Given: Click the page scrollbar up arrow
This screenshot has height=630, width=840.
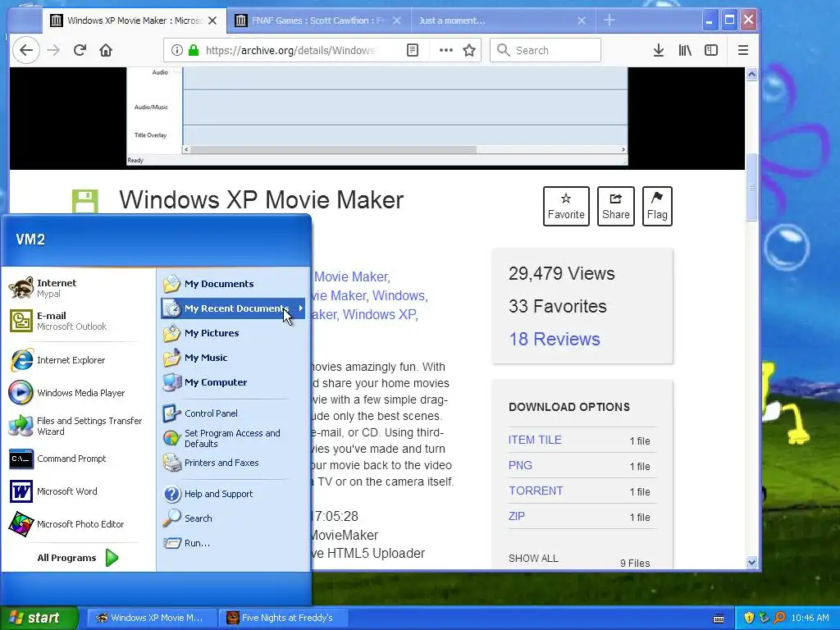Looking at the screenshot, I should (751, 74).
